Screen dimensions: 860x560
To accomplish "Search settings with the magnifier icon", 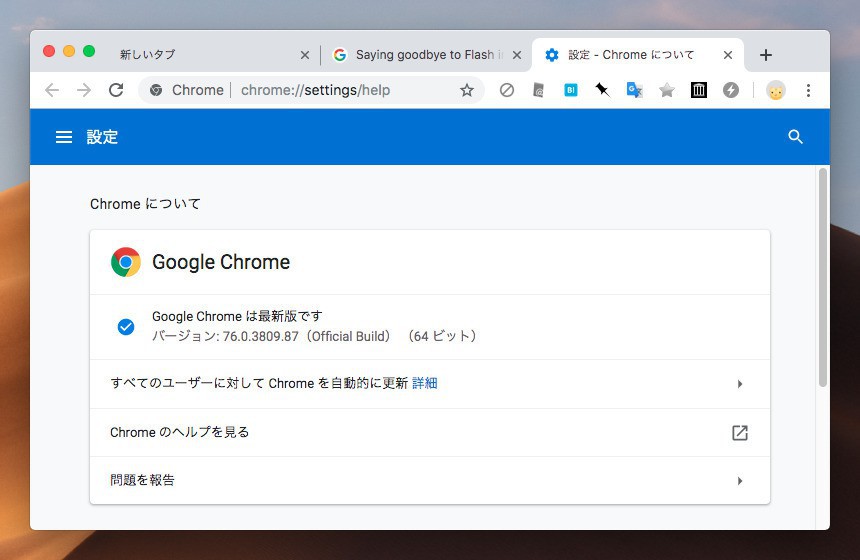I will pyautogui.click(x=795, y=137).
